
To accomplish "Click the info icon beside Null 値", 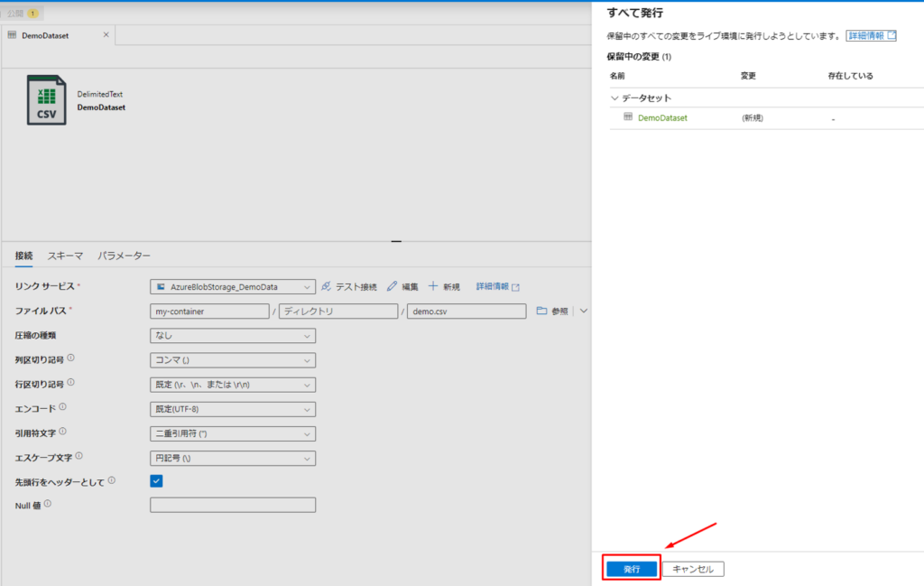I will pos(48,503).
